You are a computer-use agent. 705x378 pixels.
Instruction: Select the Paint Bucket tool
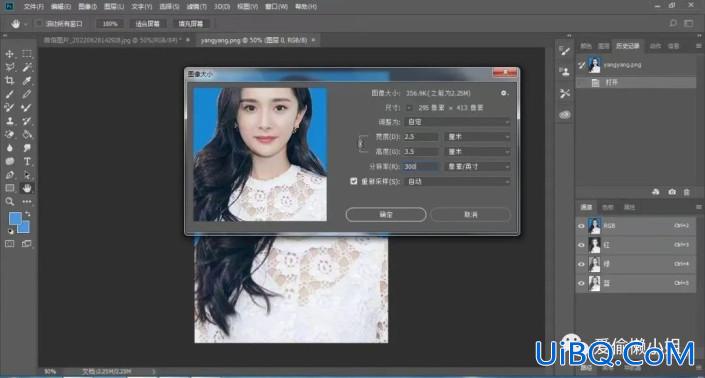pos(27,134)
